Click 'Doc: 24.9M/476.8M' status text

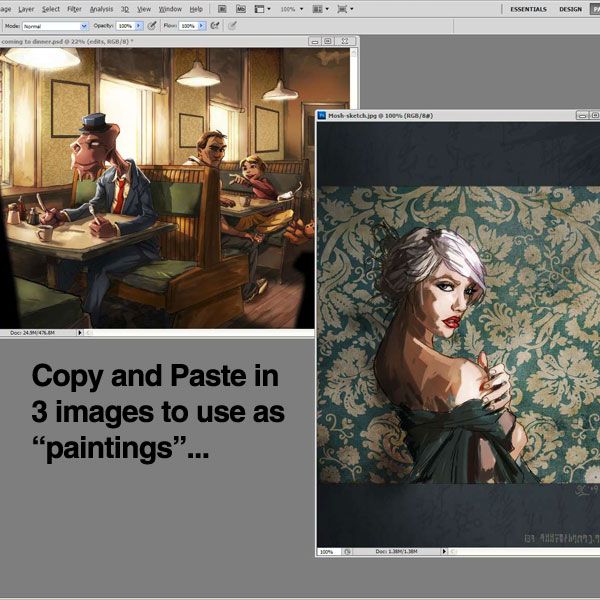tap(32, 333)
